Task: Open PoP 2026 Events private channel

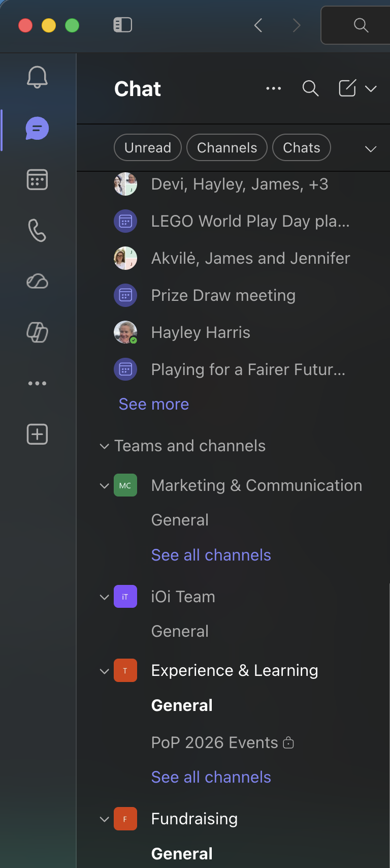Action: click(x=223, y=742)
